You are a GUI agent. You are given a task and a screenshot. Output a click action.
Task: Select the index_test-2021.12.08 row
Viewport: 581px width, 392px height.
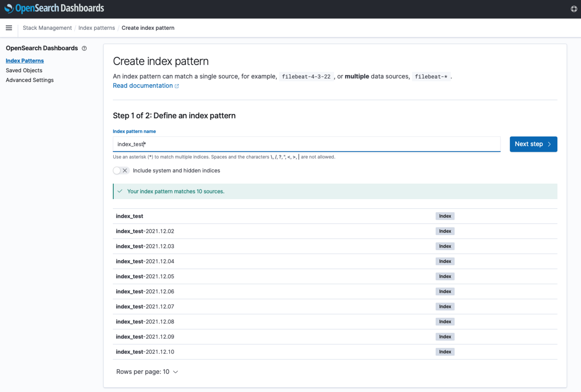click(145, 321)
